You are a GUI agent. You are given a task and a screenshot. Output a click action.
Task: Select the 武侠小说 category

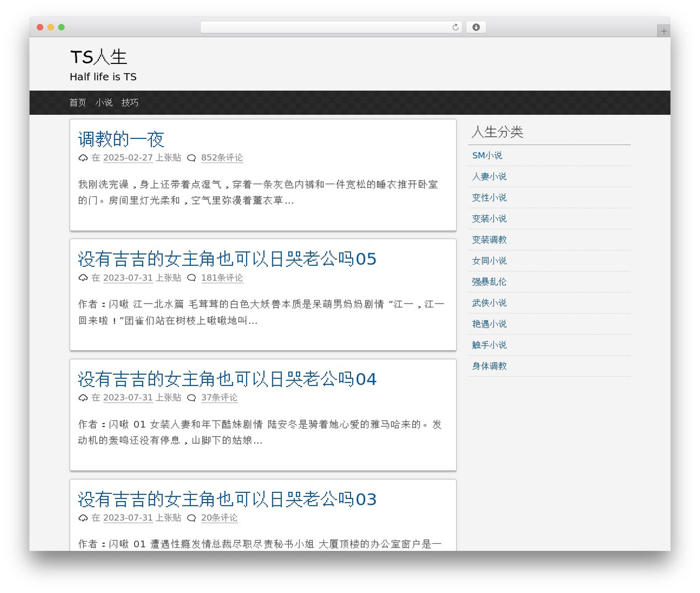coord(489,303)
